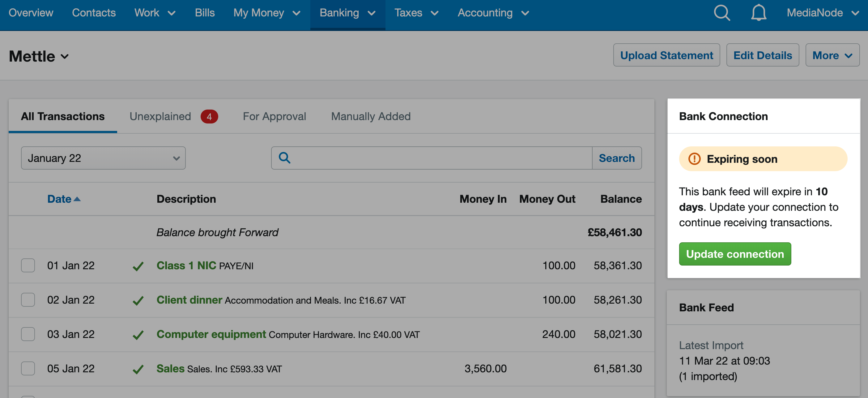This screenshot has height=398, width=868.
Task: Click the green tick on the Computer equipment row
Action: pyautogui.click(x=138, y=335)
